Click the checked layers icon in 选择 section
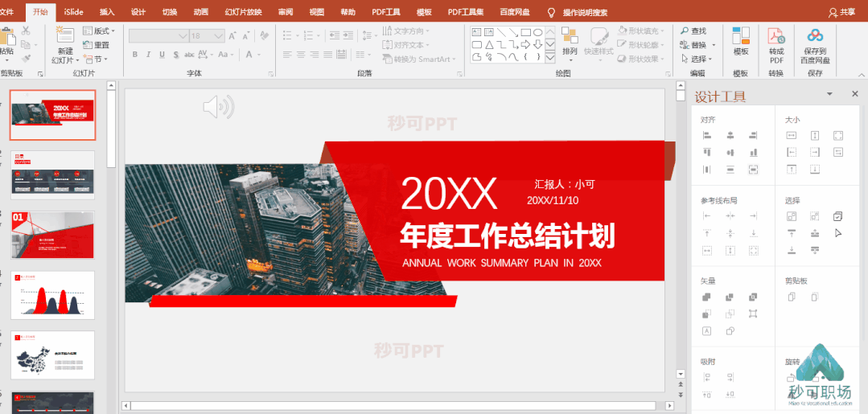 tap(838, 216)
